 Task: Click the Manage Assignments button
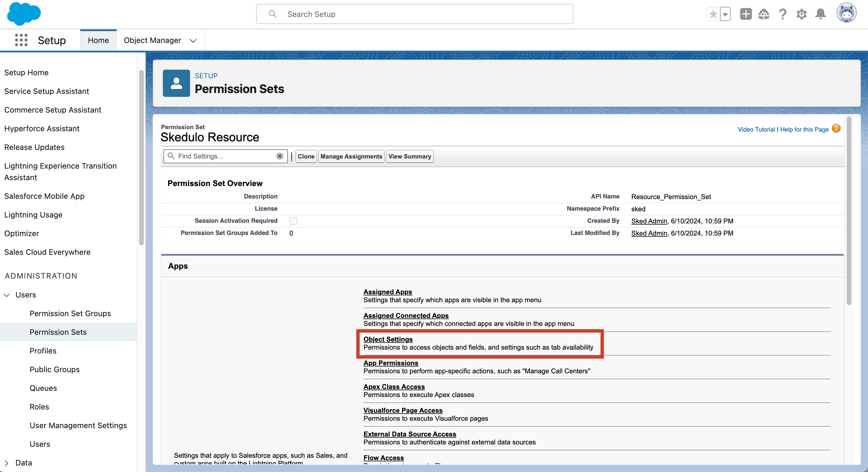pos(351,156)
